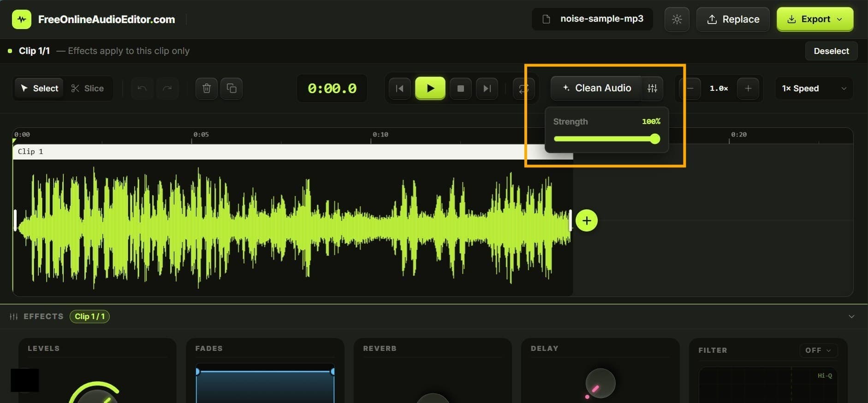Click the 0:05 timeline marker

pyautogui.click(x=201, y=135)
